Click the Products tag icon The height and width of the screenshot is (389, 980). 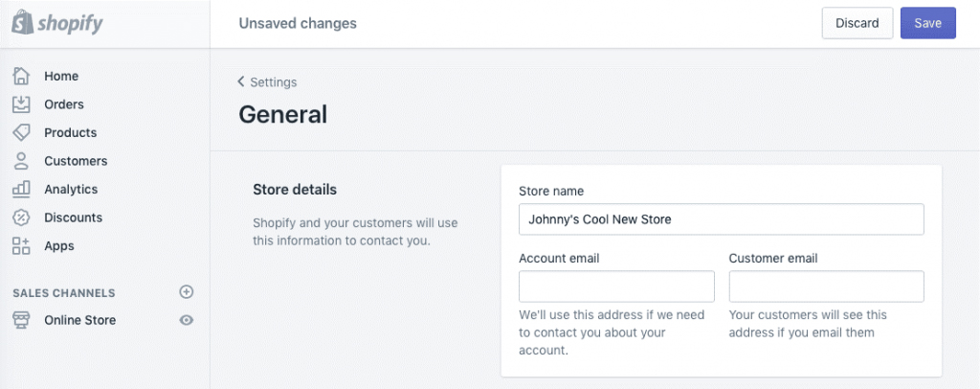(x=21, y=132)
